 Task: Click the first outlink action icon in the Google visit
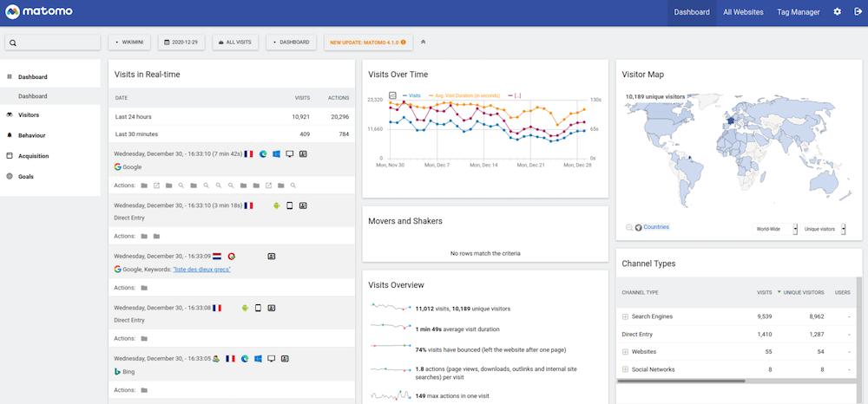[156, 186]
